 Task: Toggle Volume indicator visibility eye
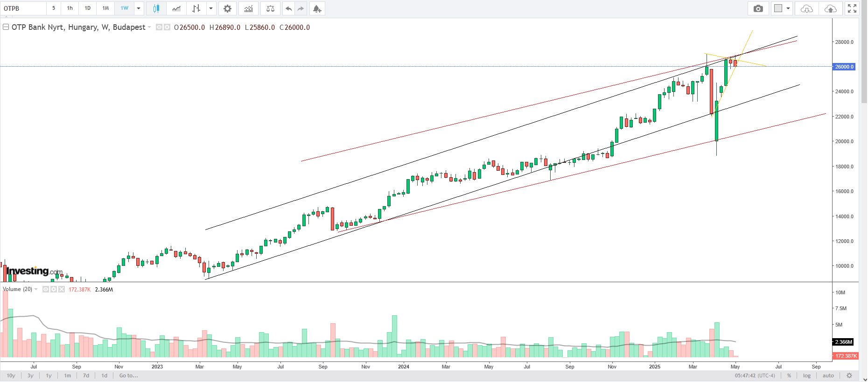point(46,289)
